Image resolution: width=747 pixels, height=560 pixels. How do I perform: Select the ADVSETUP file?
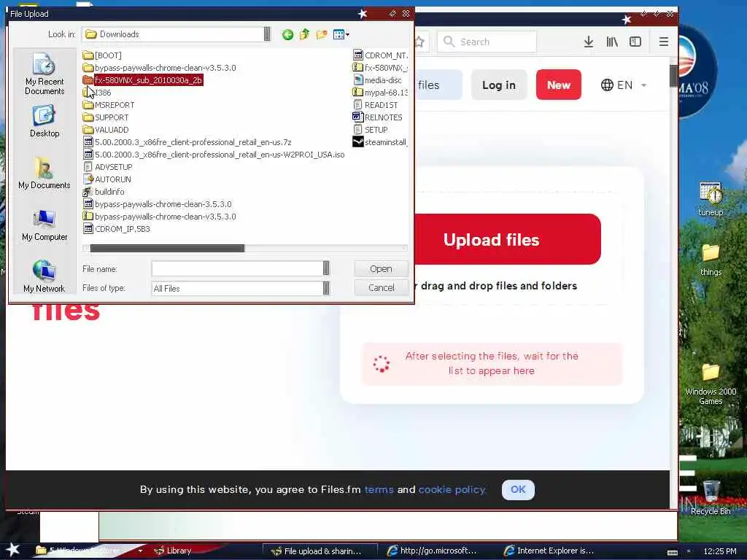click(108, 167)
